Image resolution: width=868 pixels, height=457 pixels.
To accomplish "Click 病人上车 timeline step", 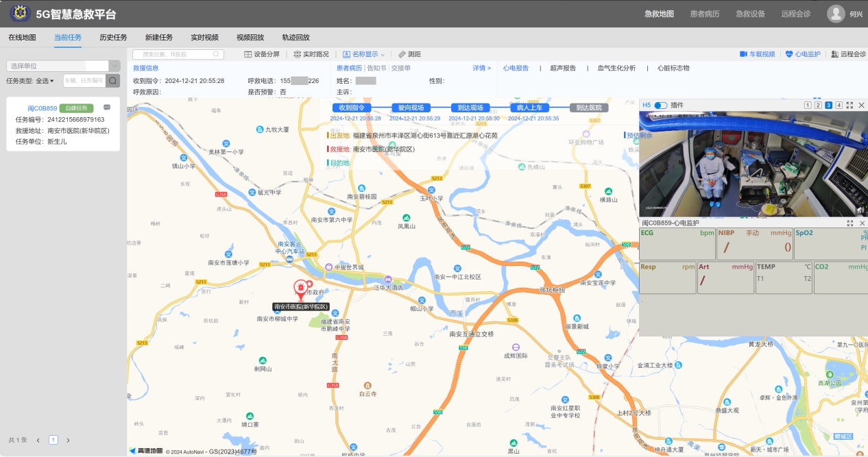I will [x=529, y=108].
